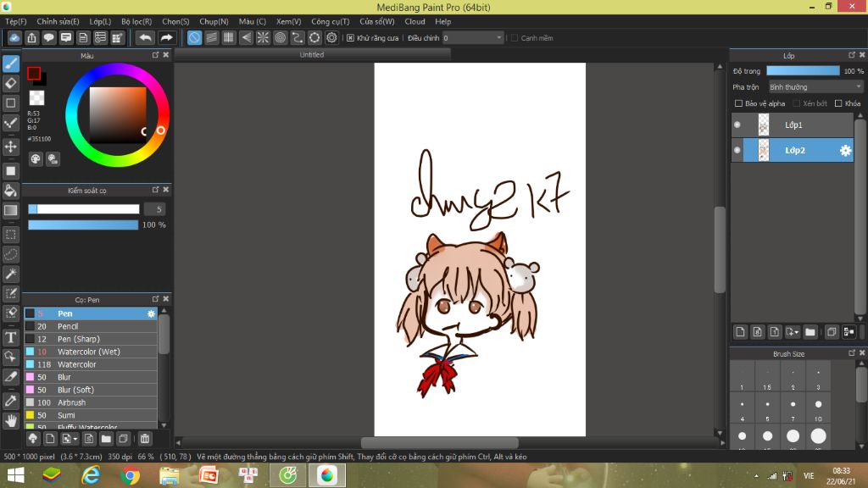Screen dimensions: 868x488
Task: Enable Bảo vệ alpha checkbox
Action: [738, 103]
